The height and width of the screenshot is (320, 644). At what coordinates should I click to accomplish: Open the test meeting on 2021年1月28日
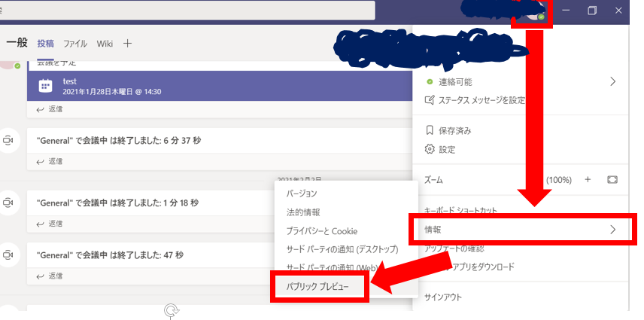(x=220, y=86)
